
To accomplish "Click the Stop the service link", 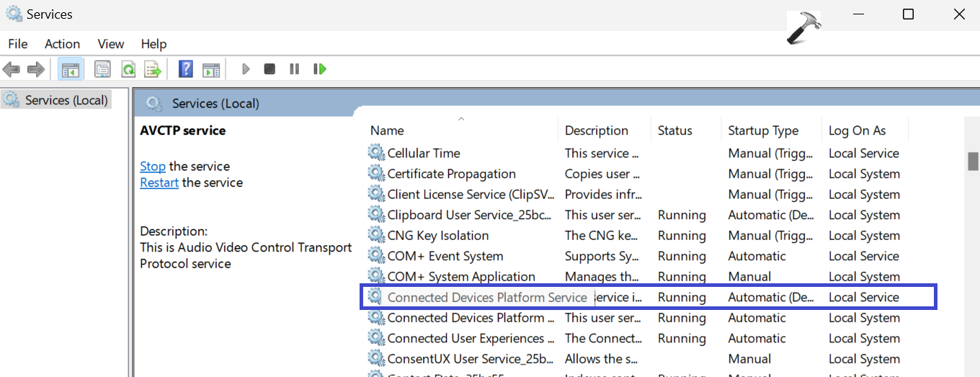I will click(x=153, y=167).
